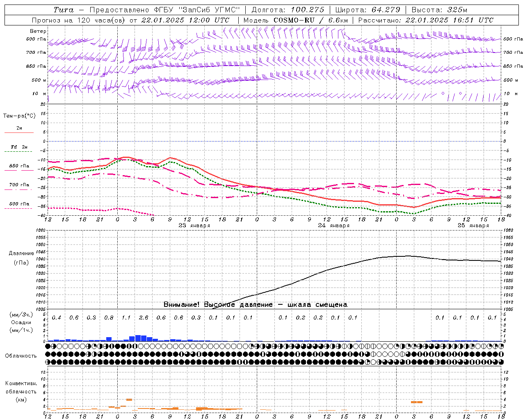Image resolution: width=525 pixels, height=420 pixels.
Task: Click the "2.6" three-hour precipitation value
Action: point(144,318)
